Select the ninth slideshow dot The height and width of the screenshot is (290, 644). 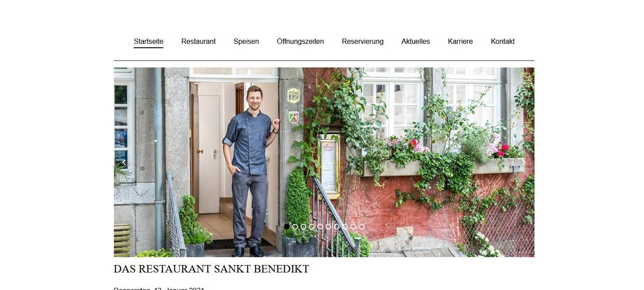[353, 226]
